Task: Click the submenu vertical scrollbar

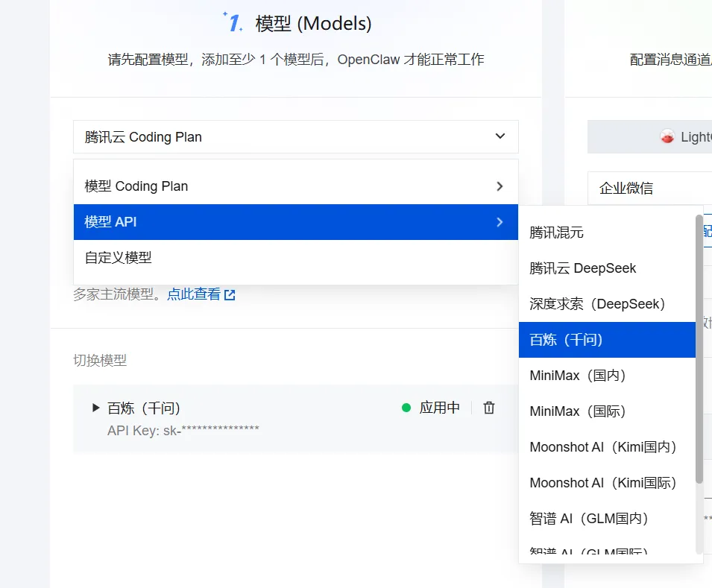Action: tap(699, 350)
